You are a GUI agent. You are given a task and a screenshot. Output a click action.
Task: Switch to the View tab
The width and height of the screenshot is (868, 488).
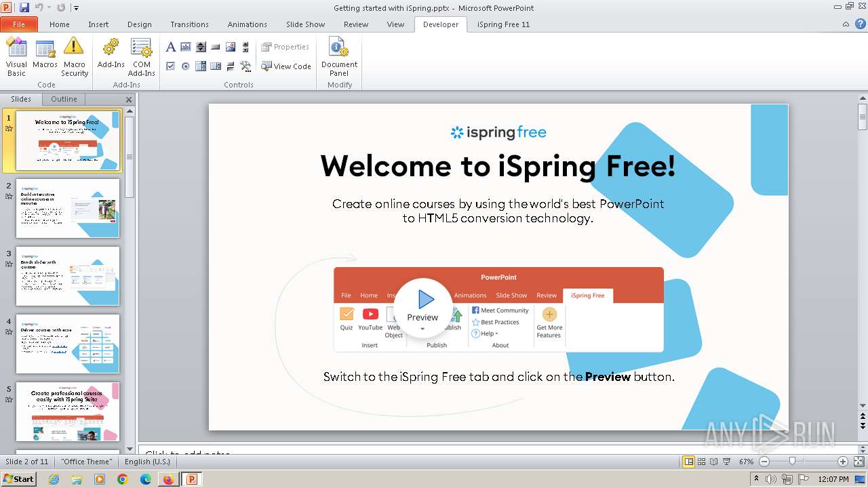pos(395,24)
